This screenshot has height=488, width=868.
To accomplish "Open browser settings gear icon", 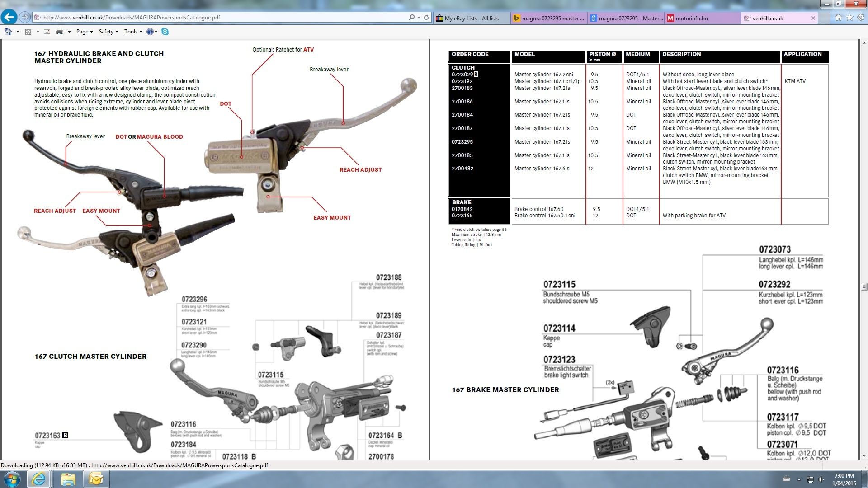I will (861, 18).
